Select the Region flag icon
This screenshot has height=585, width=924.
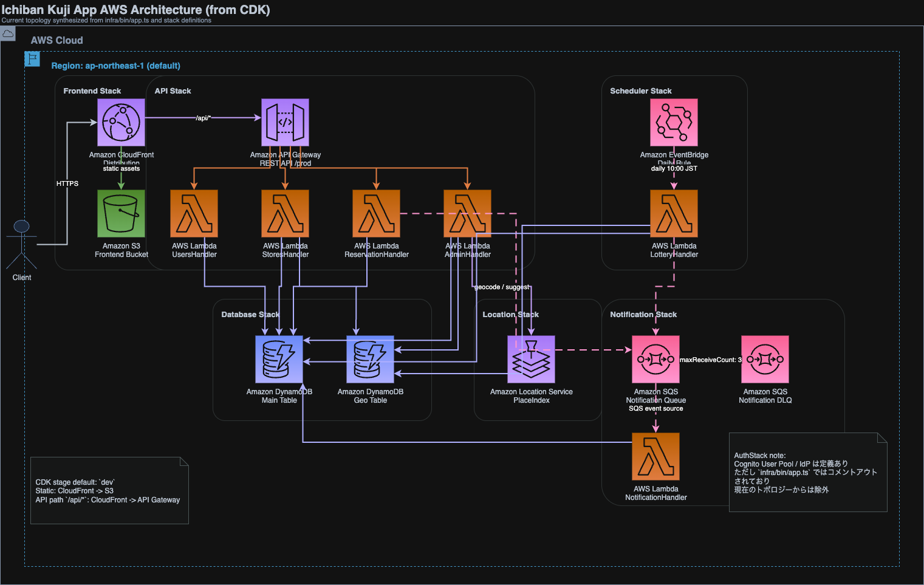click(32, 59)
